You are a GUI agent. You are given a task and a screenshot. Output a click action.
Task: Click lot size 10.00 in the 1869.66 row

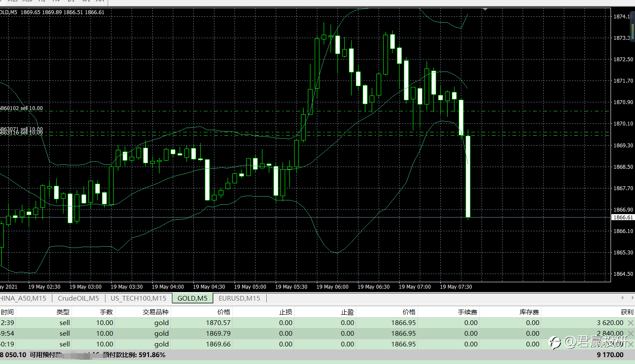[105, 344]
